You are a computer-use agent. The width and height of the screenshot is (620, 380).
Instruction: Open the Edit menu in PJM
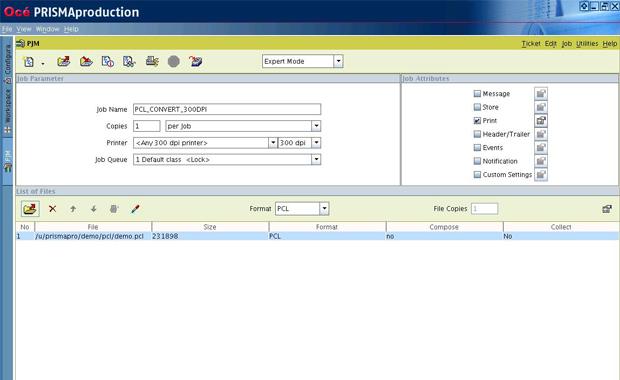[x=550, y=43]
